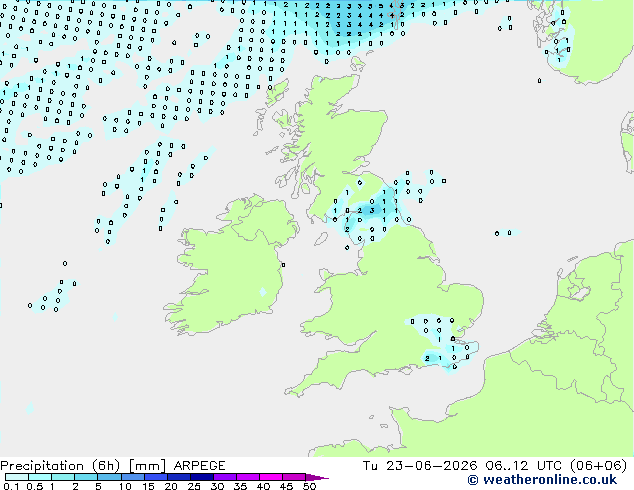Click the 'Precipitation (6h)' title text
The width and height of the screenshot is (634, 490).
pos(60,466)
